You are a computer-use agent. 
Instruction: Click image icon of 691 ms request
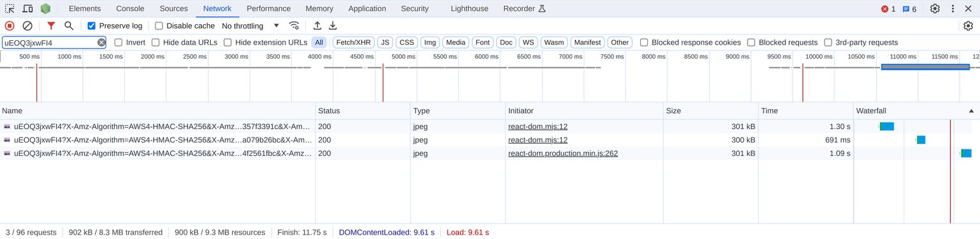coord(7,140)
